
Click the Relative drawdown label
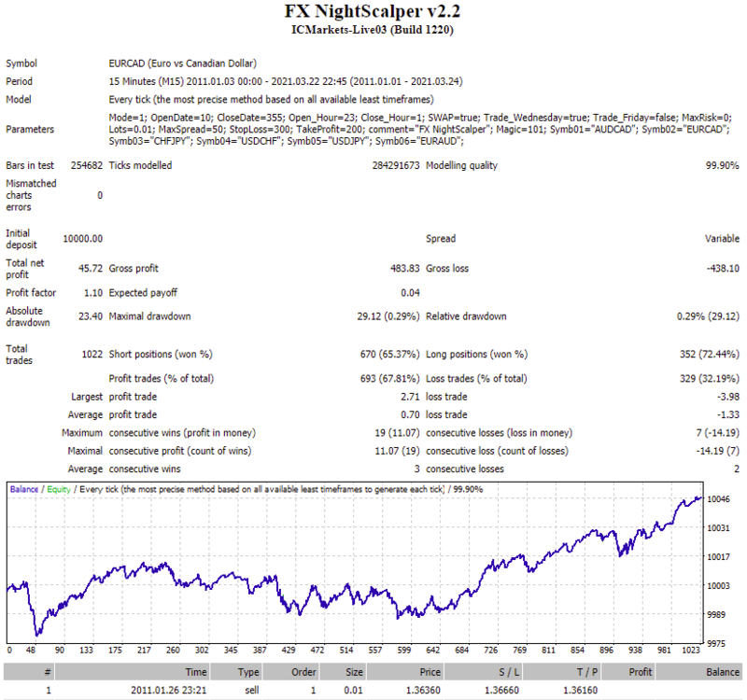tap(466, 316)
